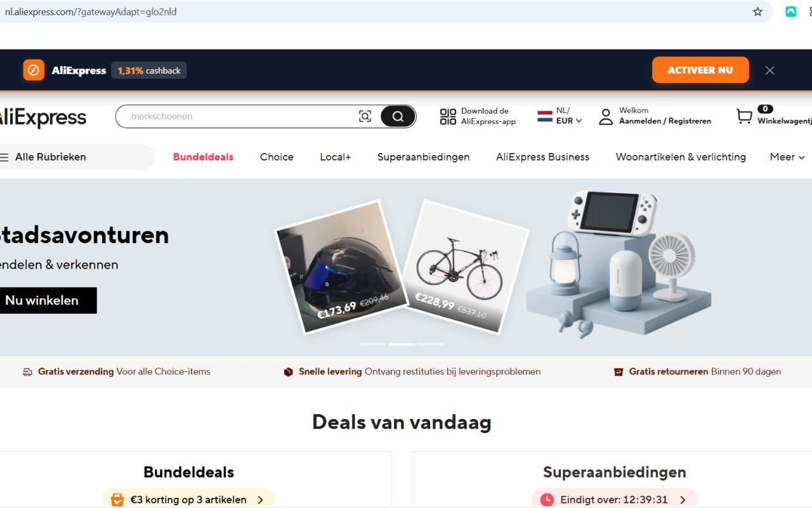
Task: Click the QR code app download icon
Action: 448,116
